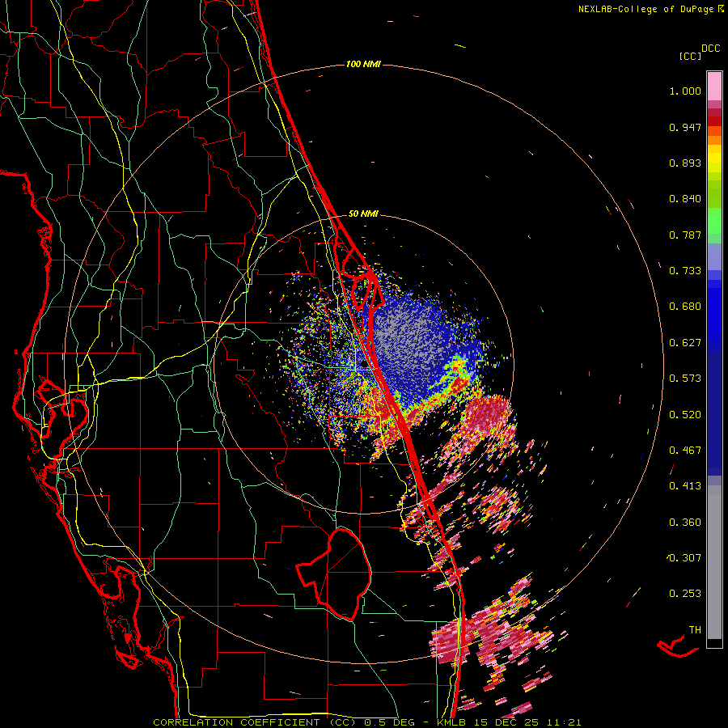728x728 pixels.
Task: Click the 0.520 scale value
Action: pyautogui.click(x=685, y=415)
